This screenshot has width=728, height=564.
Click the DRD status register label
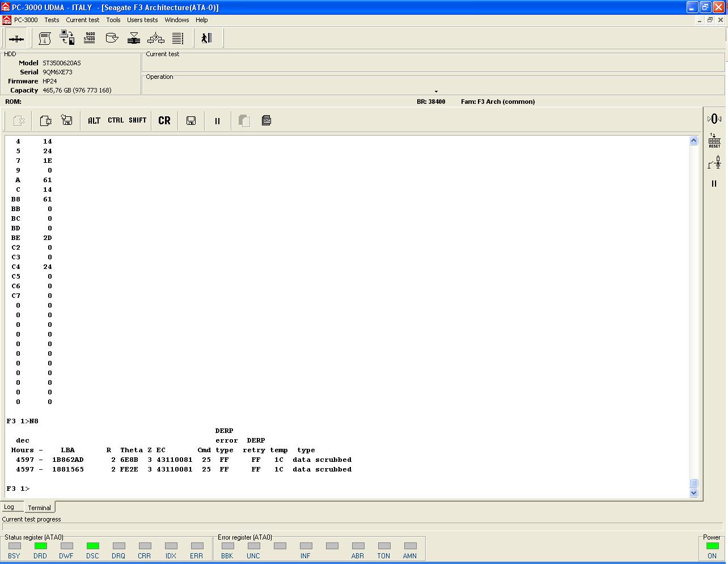pyautogui.click(x=40, y=555)
